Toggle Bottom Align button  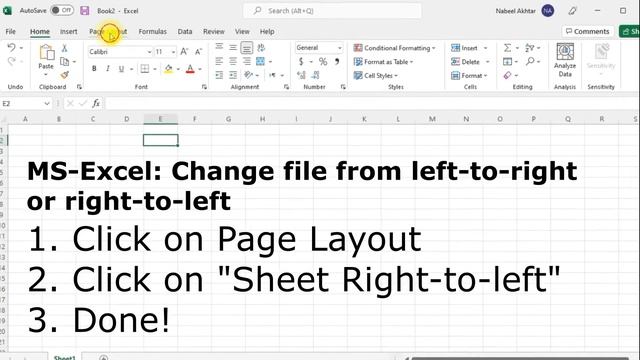click(x=247, y=48)
